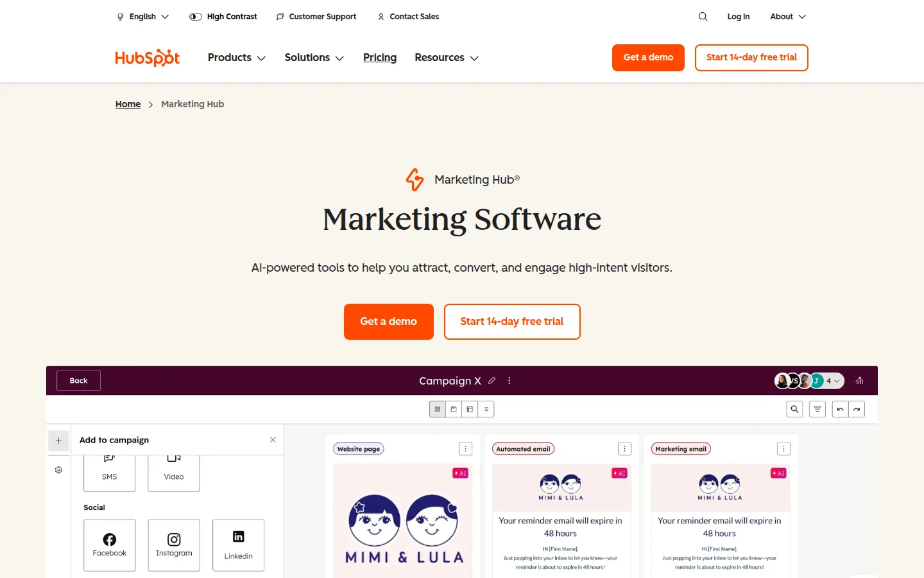Click the Marketing Software heading
Screen dimensions: 924x578
tap(462, 220)
